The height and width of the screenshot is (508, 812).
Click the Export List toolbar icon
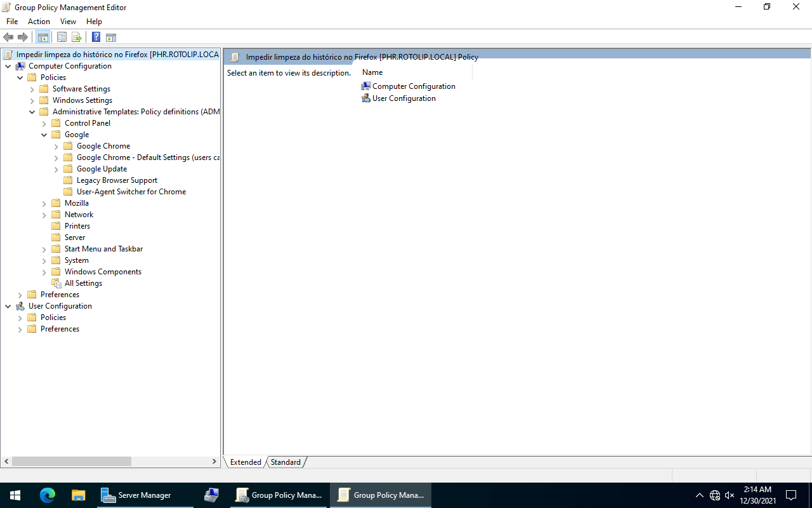[x=77, y=37]
